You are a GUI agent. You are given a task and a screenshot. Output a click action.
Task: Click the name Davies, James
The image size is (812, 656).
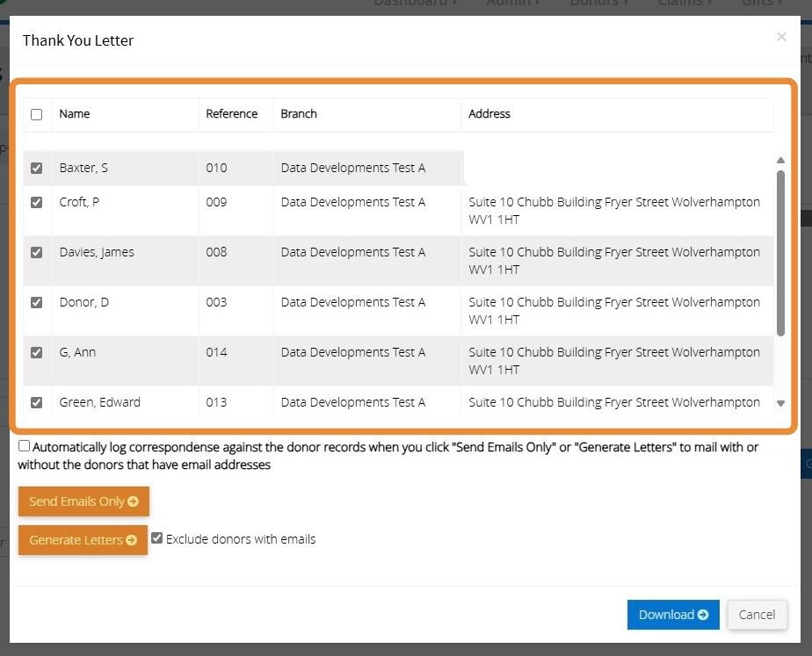97,252
